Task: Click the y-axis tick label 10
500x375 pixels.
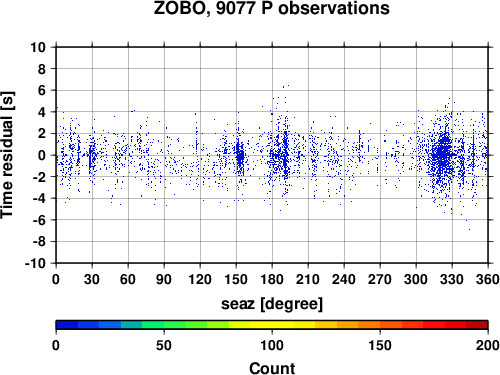Action: (38, 47)
